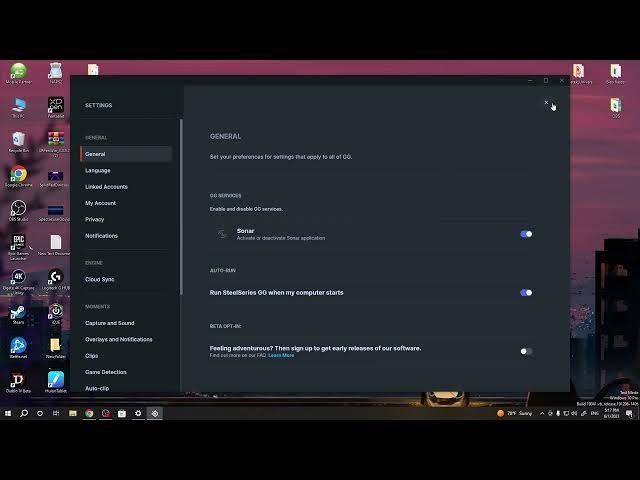Open Elgato 4K Capture Utility icon
The image size is (640, 480).
pos(18,282)
